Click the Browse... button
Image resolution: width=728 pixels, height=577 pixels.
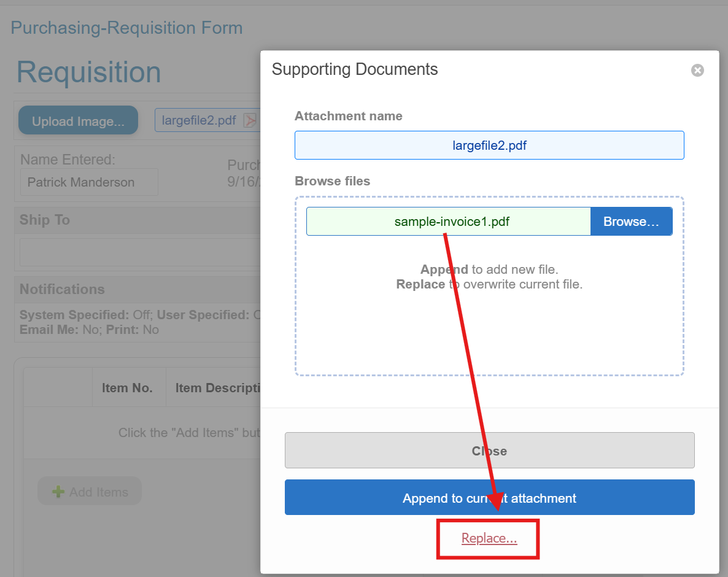(631, 222)
